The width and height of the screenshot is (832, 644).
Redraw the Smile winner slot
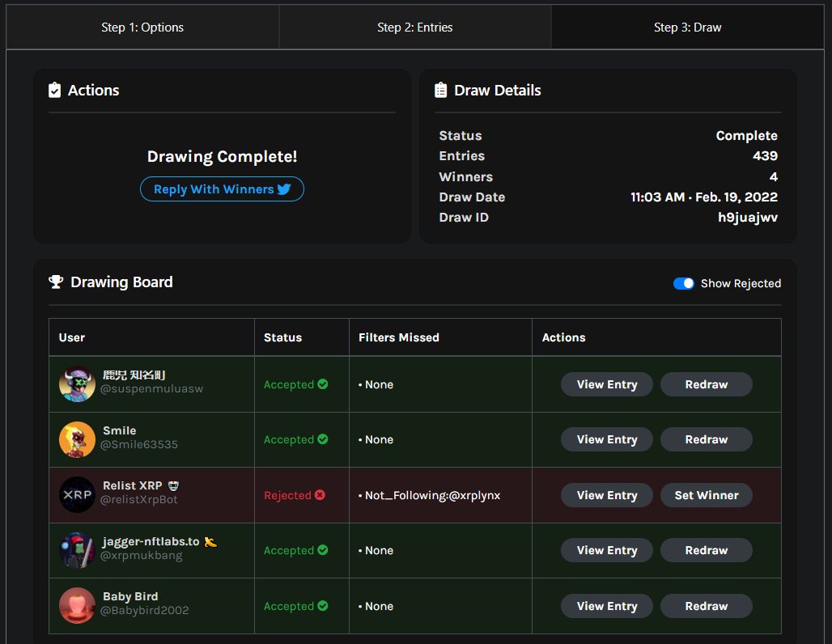click(707, 439)
